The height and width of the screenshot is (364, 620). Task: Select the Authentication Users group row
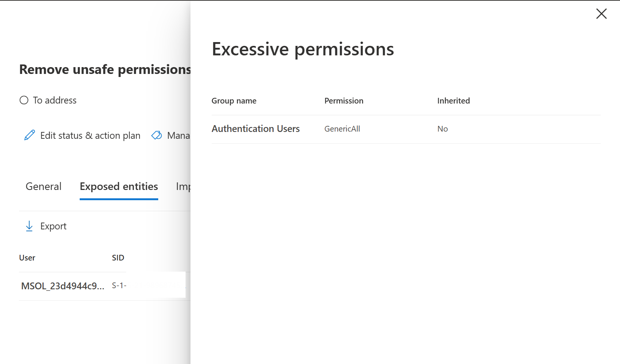pyautogui.click(x=256, y=129)
